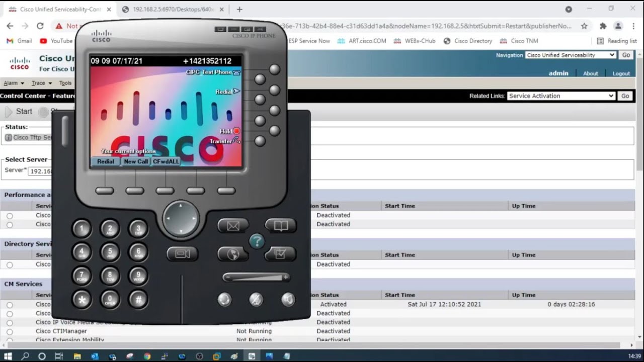Select the Directory Services radio button
This screenshot has height=362, width=644.
(10, 265)
